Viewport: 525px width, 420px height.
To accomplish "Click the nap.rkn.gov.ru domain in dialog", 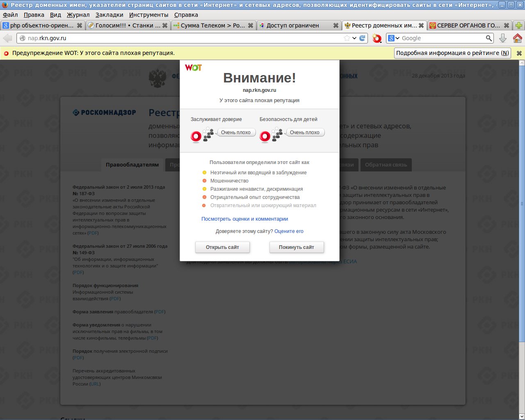I will tap(259, 90).
